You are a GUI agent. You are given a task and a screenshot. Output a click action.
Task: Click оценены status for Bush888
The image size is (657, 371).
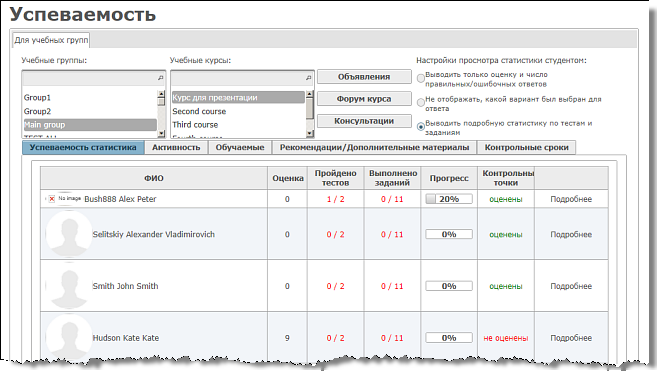tap(506, 199)
